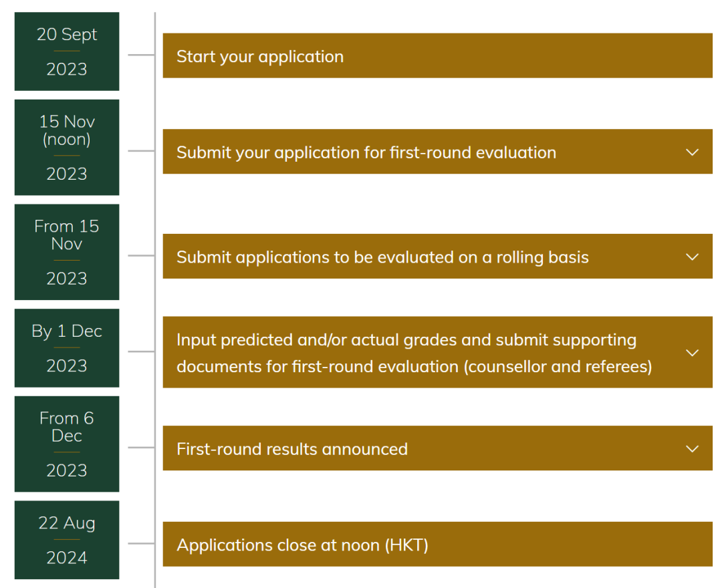Open 'First-round results announced' heading text
The width and height of the screenshot is (722, 588).
point(292,449)
